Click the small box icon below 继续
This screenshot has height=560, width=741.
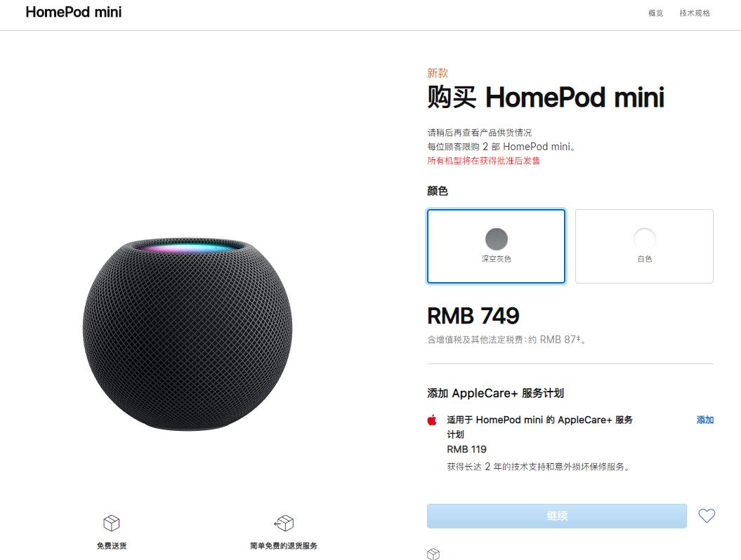(x=433, y=554)
